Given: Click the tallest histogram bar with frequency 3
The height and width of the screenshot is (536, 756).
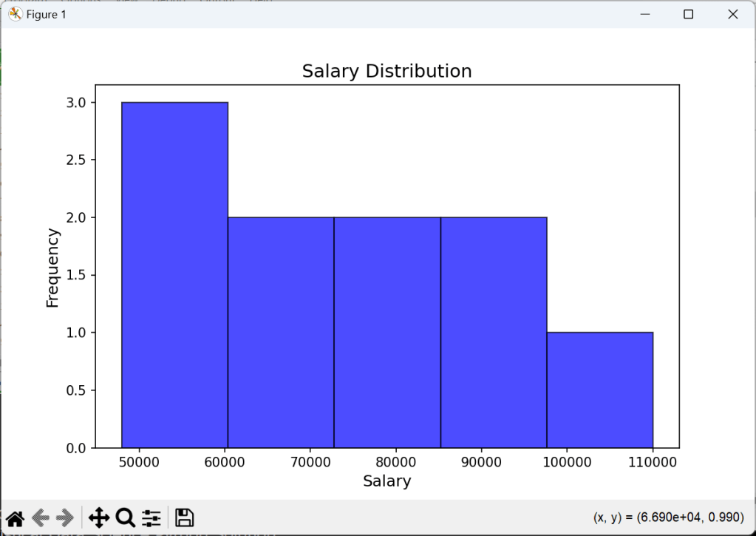Looking at the screenshot, I should coord(174,275).
